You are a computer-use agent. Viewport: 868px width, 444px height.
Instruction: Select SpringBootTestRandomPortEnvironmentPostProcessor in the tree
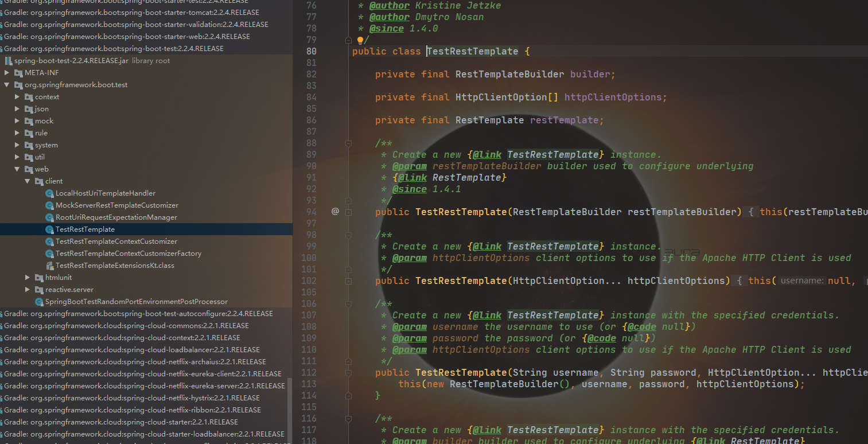pyautogui.click(x=137, y=302)
